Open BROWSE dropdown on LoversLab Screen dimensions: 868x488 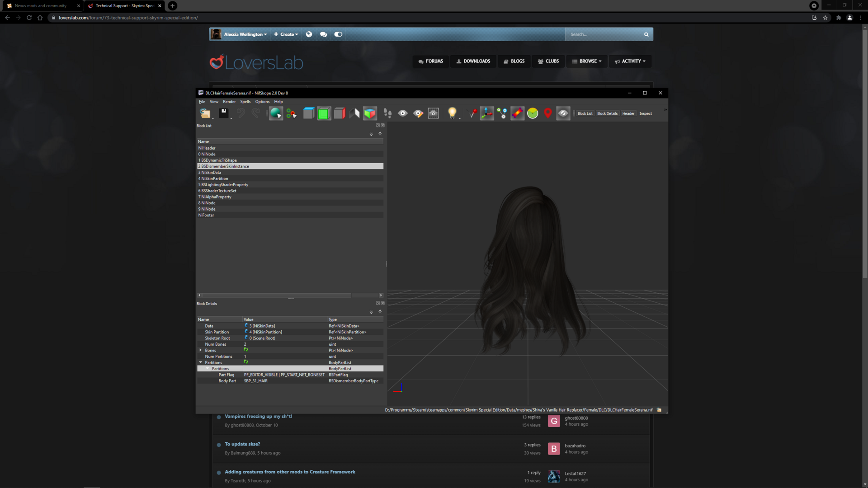click(587, 61)
